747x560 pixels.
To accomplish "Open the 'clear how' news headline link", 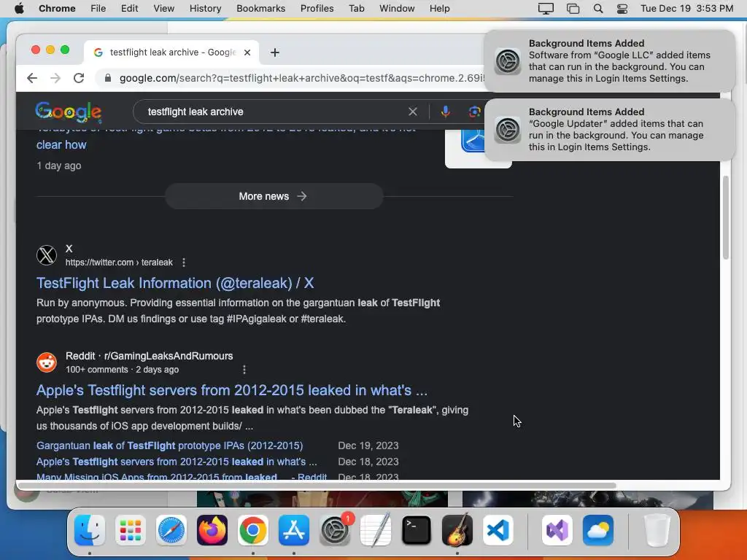I will coord(61,145).
